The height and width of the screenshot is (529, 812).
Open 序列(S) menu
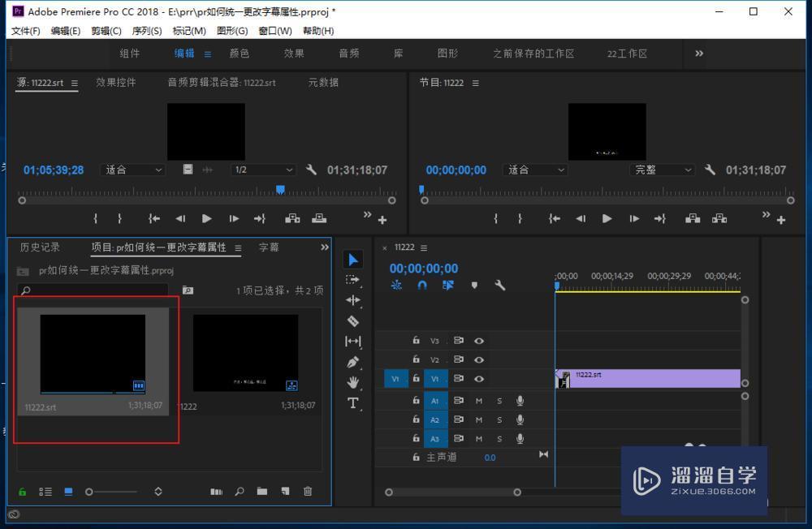(146, 31)
